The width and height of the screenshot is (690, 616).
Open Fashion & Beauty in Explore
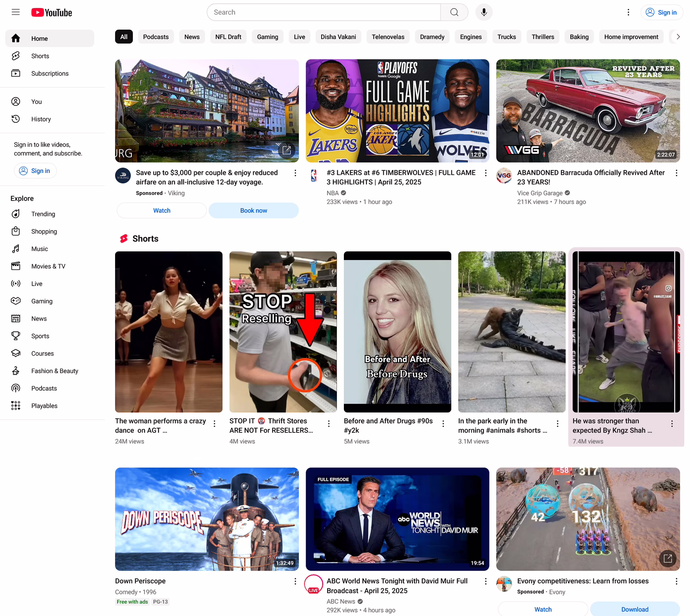click(50, 371)
